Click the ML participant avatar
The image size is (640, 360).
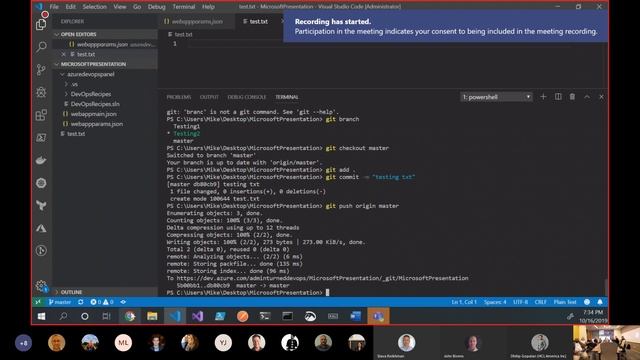point(123,343)
